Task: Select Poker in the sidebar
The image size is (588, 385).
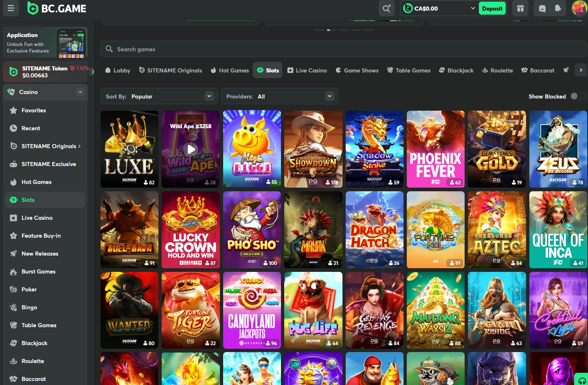Action: click(x=29, y=289)
